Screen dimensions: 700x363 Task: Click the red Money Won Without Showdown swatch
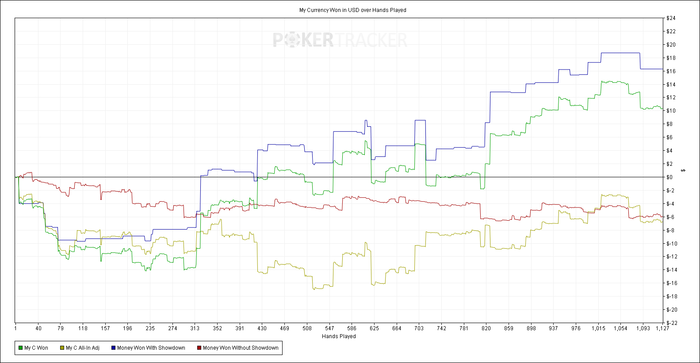point(199,348)
